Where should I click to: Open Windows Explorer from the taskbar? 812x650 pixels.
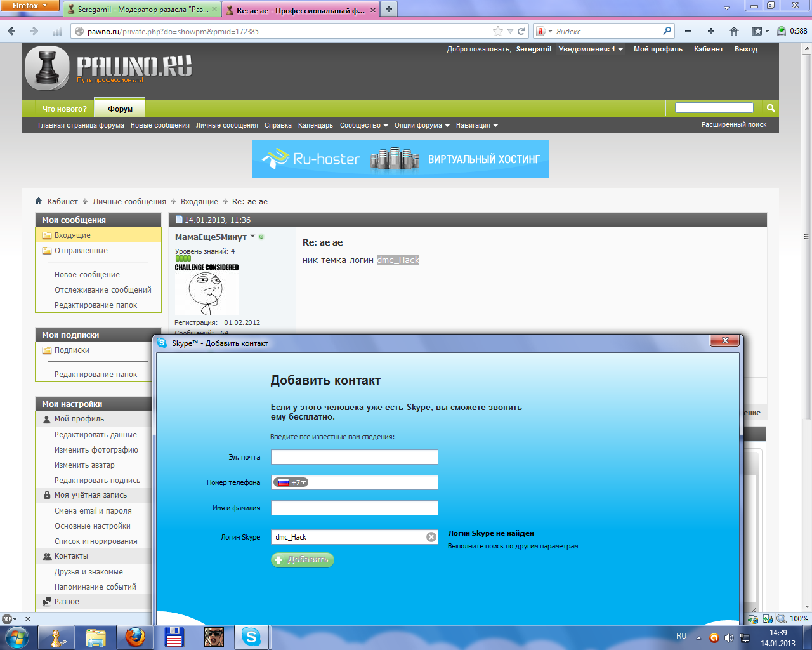(x=96, y=637)
